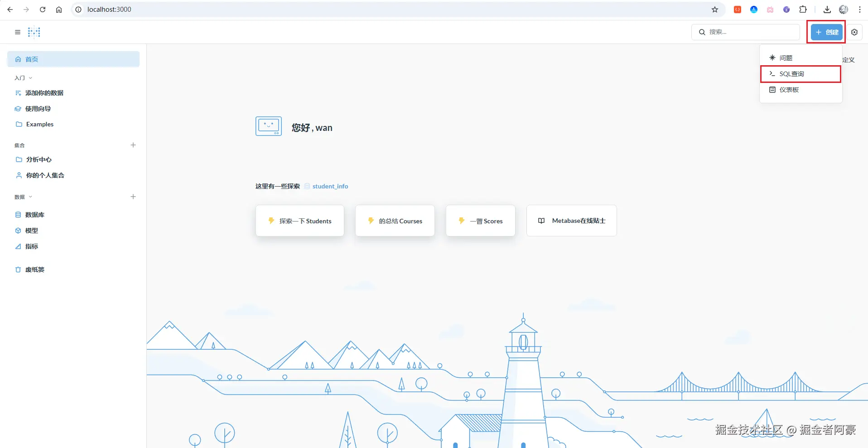Open the settings gear icon
The height and width of the screenshot is (448, 868).
coord(854,32)
